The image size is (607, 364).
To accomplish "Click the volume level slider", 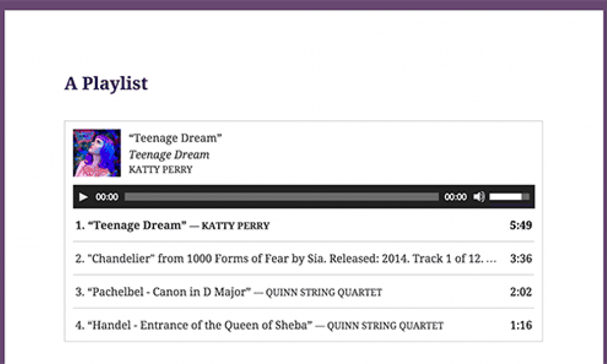I will coord(509,197).
